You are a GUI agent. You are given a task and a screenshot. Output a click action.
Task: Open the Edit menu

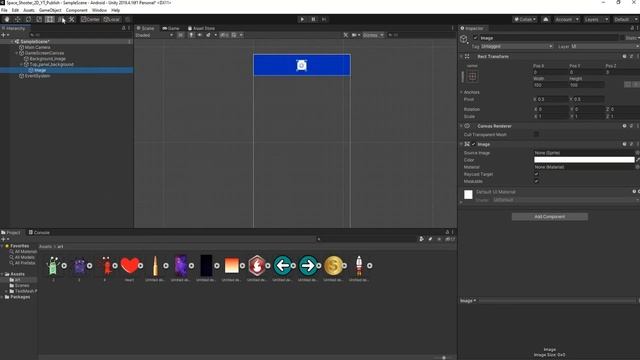[15, 10]
